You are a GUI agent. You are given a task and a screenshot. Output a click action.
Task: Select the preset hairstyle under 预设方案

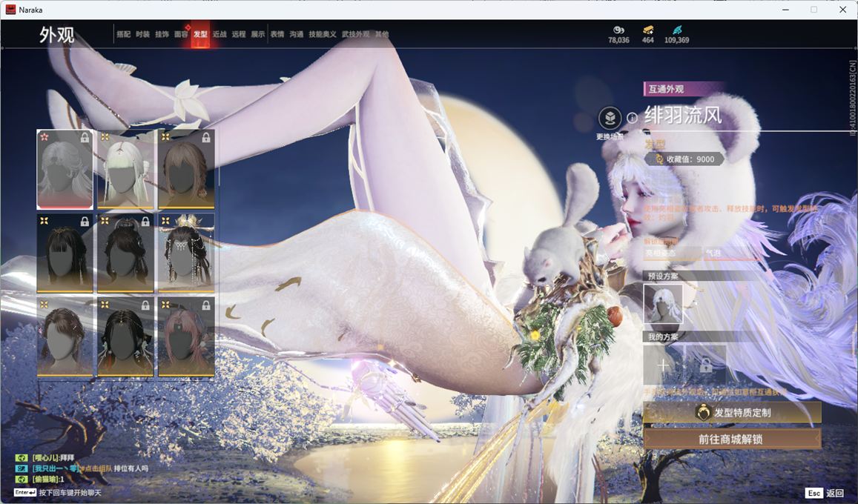[x=663, y=304]
